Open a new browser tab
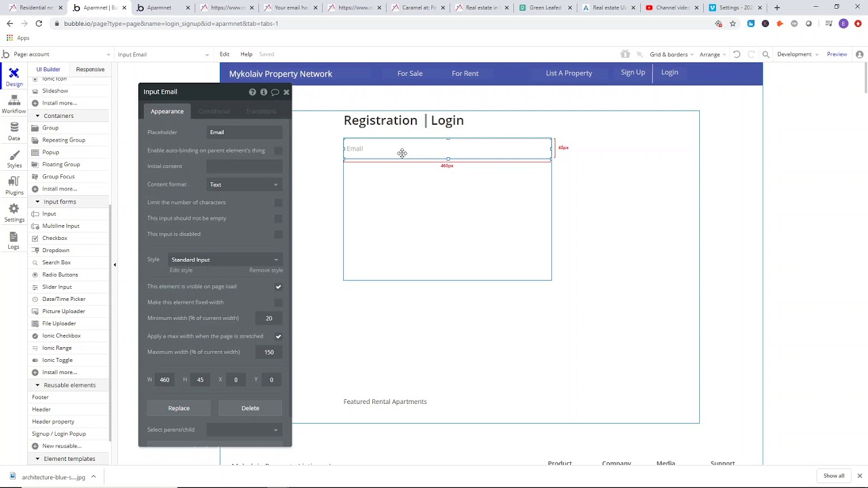Image resolution: width=868 pixels, height=488 pixels. point(777,7)
